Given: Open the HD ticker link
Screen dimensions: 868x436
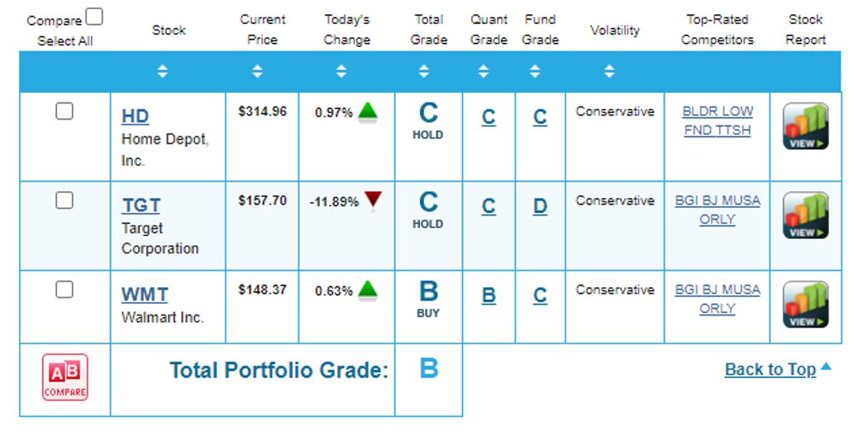Looking at the screenshot, I should tap(136, 116).
